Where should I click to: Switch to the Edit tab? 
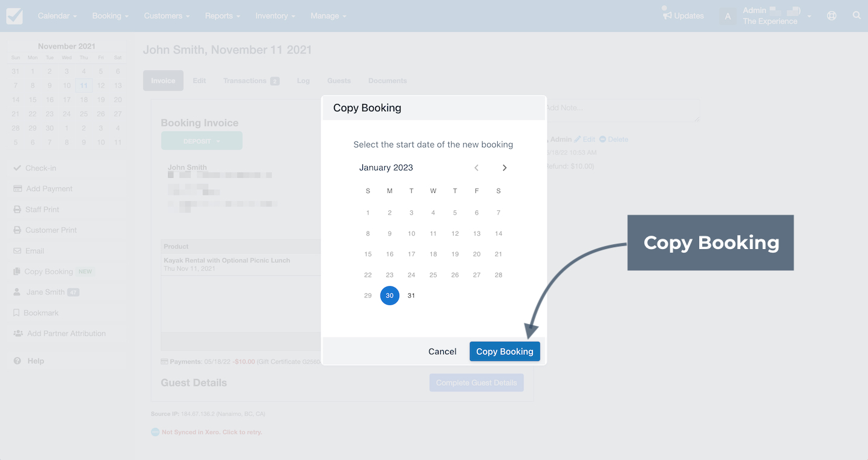(200, 80)
